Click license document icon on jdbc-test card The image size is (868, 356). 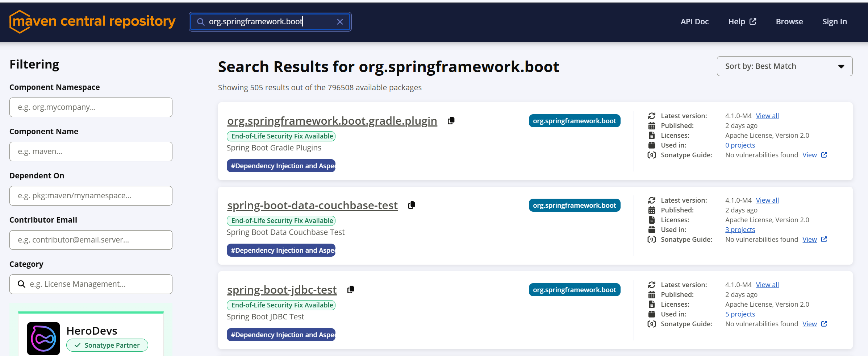pyautogui.click(x=652, y=304)
